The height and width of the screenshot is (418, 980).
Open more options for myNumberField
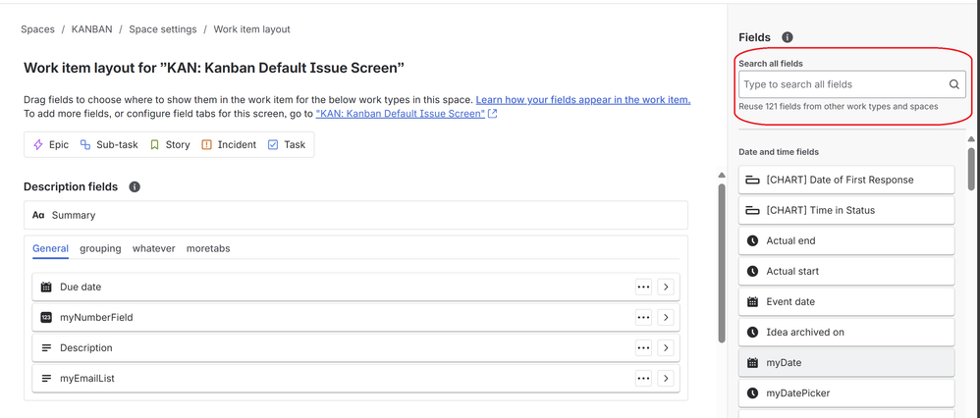[x=643, y=318]
